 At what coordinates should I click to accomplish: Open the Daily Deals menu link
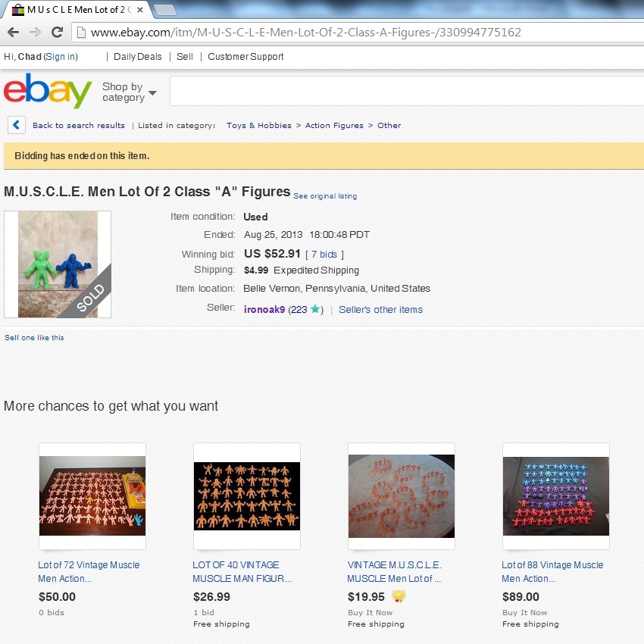point(138,57)
